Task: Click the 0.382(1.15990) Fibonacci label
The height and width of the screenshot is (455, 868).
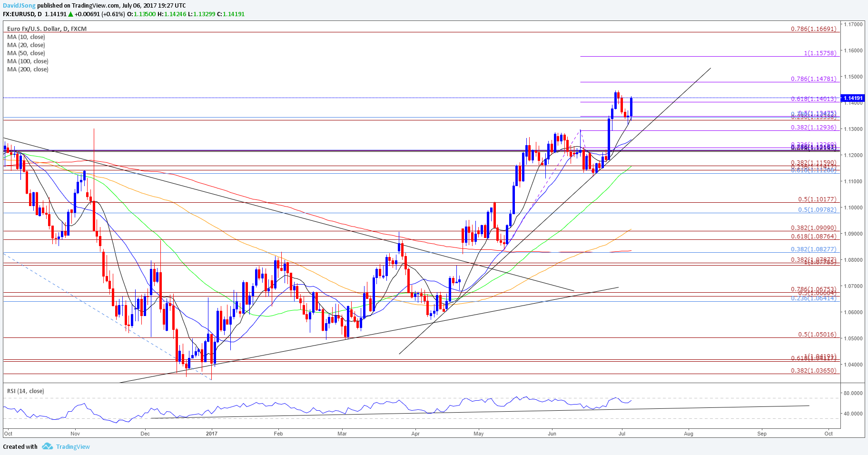Action: tap(813, 162)
